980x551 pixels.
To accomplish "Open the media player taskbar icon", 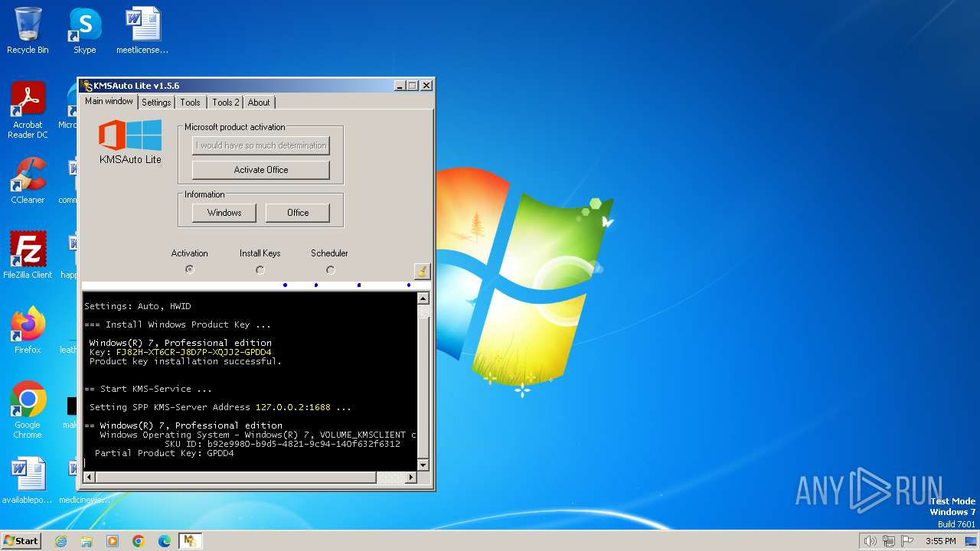I will click(x=113, y=541).
